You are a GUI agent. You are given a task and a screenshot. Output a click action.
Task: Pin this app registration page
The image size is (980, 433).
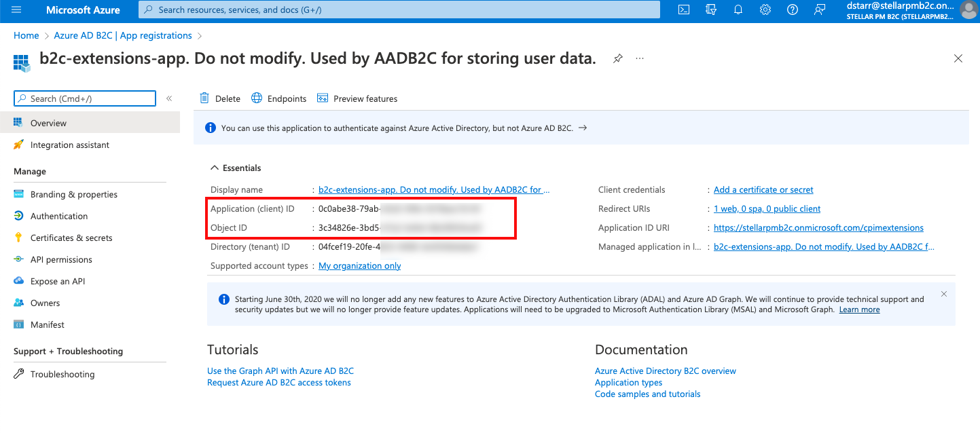[617, 58]
